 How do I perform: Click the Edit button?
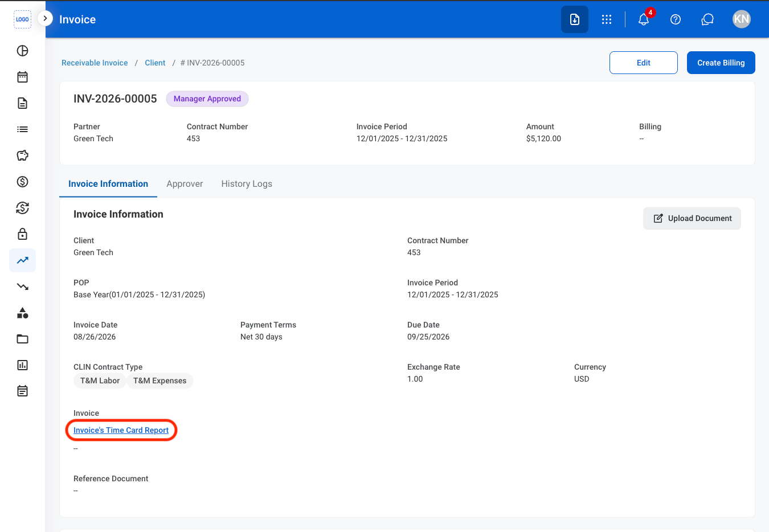click(644, 63)
